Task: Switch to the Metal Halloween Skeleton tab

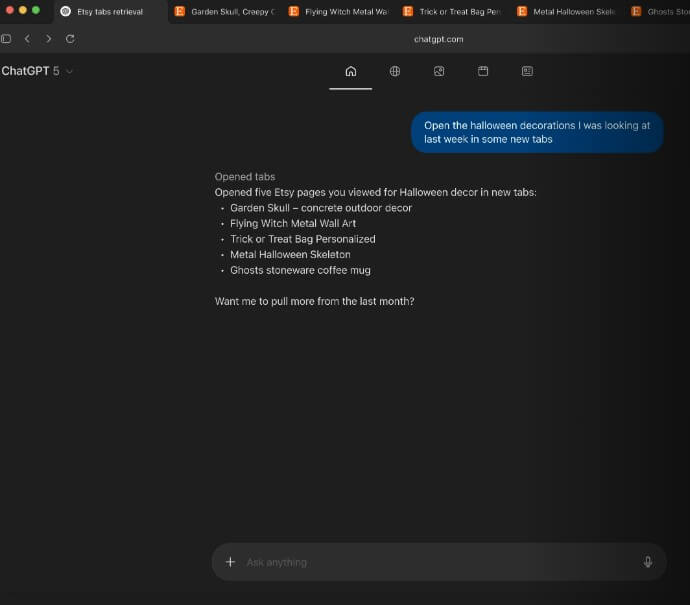Action: click(568, 12)
